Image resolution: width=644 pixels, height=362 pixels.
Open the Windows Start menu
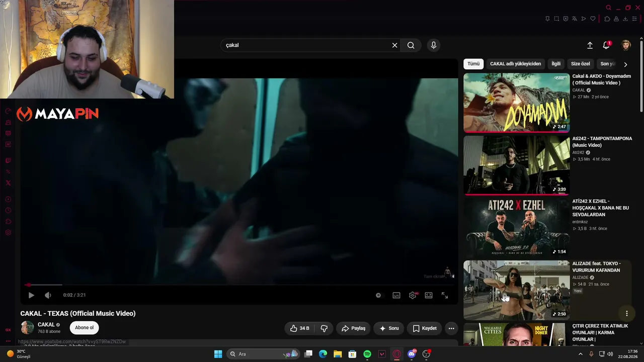[x=218, y=354]
